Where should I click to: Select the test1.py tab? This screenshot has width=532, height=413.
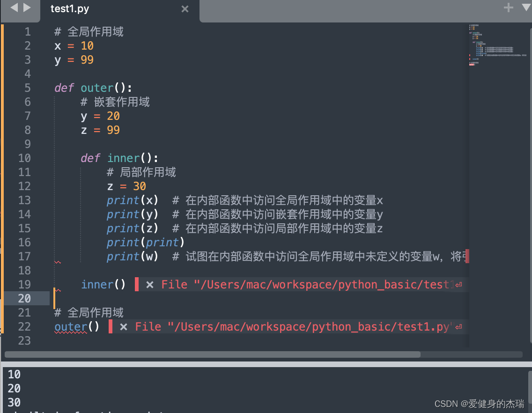click(x=70, y=8)
